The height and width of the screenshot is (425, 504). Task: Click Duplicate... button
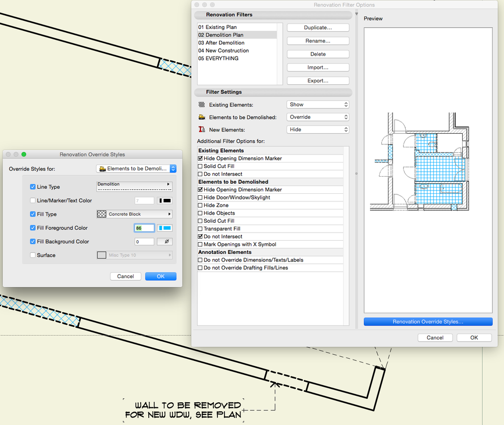tap(318, 28)
